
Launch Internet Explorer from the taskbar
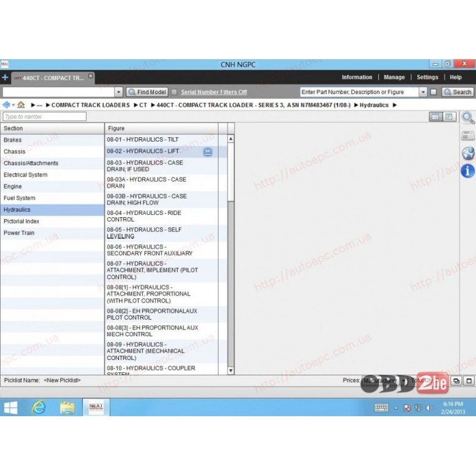click(39, 408)
